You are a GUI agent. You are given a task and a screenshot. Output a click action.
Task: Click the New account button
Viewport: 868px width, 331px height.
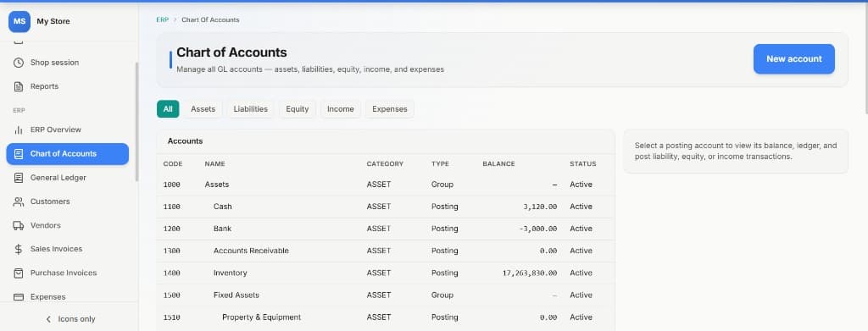[x=793, y=59]
